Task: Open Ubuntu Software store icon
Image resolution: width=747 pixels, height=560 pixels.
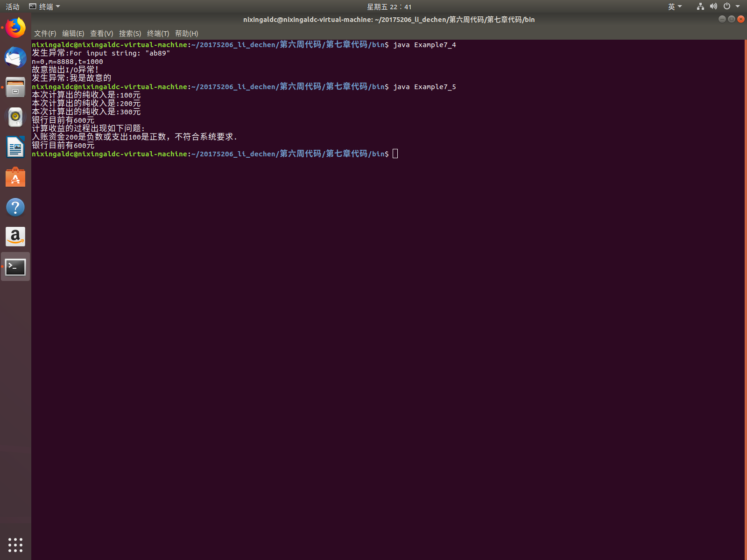Action: pos(15,177)
